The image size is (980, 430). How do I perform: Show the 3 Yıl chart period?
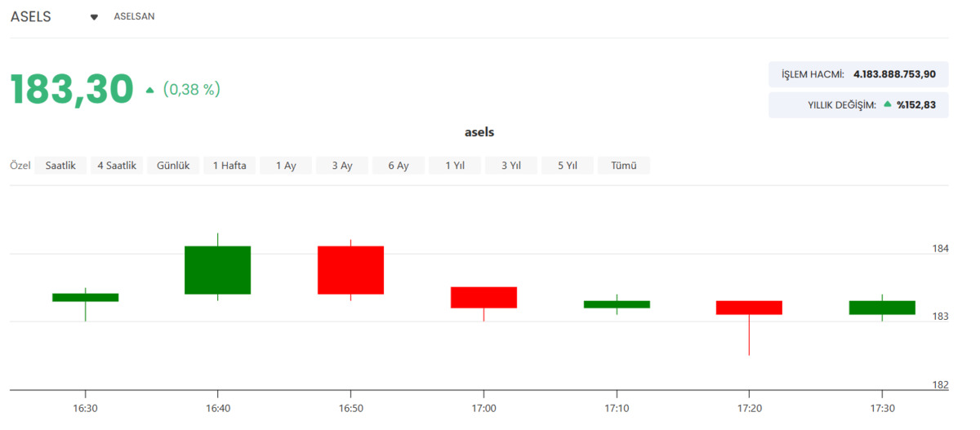[x=511, y=166]
